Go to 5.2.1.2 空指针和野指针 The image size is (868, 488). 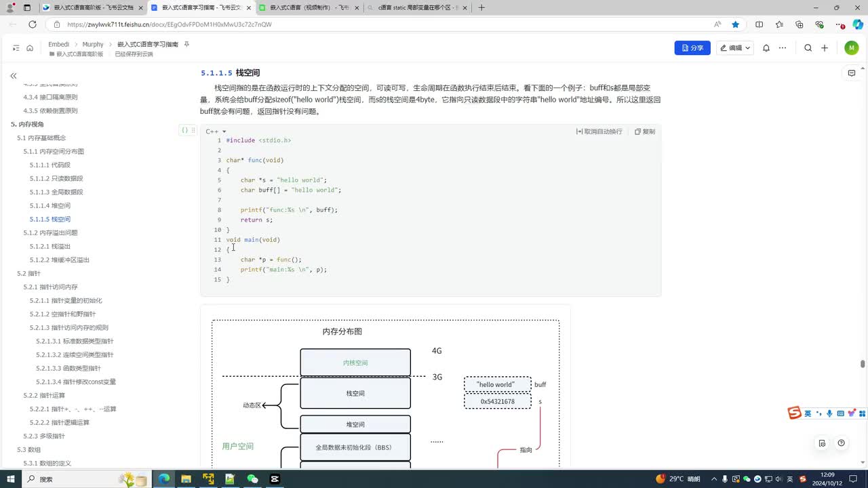point(62,314)
